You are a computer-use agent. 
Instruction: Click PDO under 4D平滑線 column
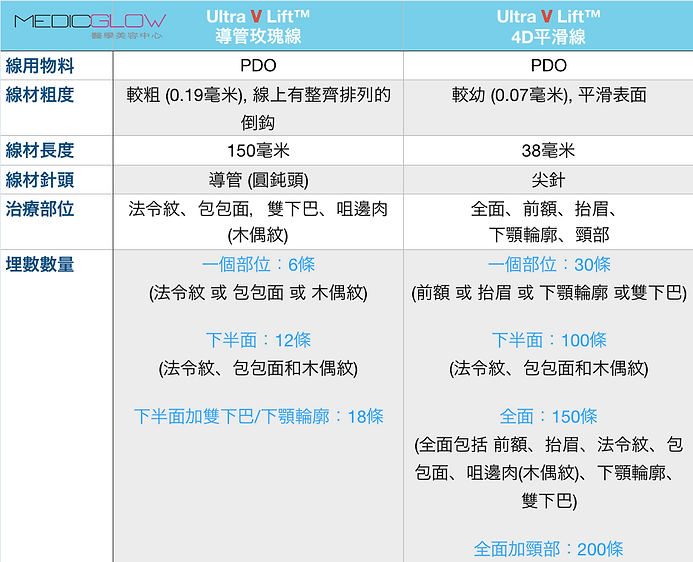coord(548,66)
